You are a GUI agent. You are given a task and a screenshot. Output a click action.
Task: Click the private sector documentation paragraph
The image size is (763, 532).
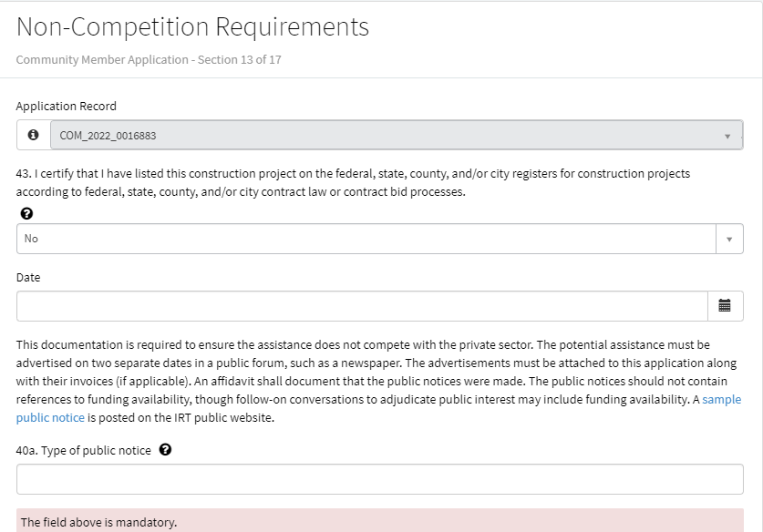tap(365, 381)
